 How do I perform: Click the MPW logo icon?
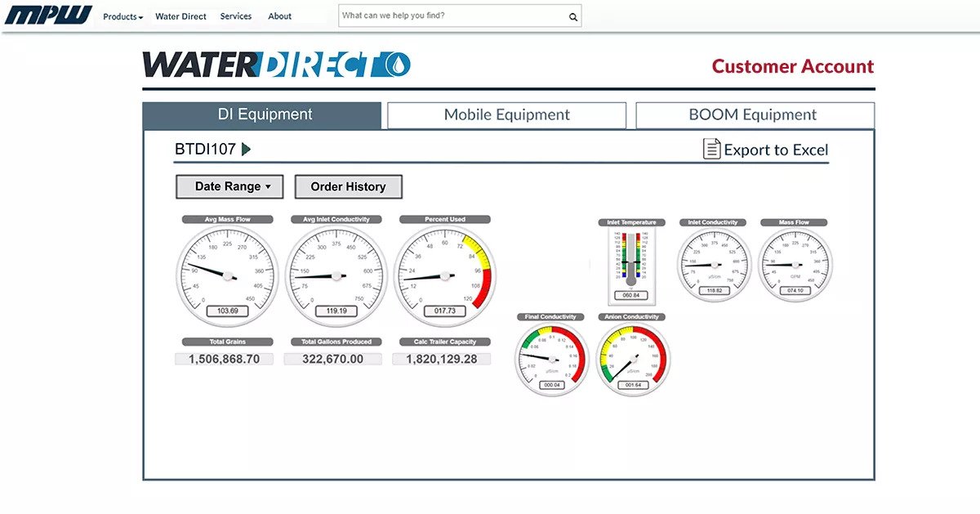click(x=48, y=16)
